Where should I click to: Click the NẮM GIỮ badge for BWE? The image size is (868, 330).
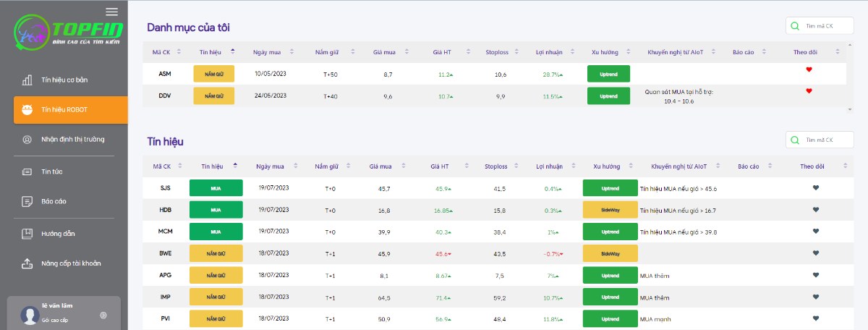click(216, 253)
